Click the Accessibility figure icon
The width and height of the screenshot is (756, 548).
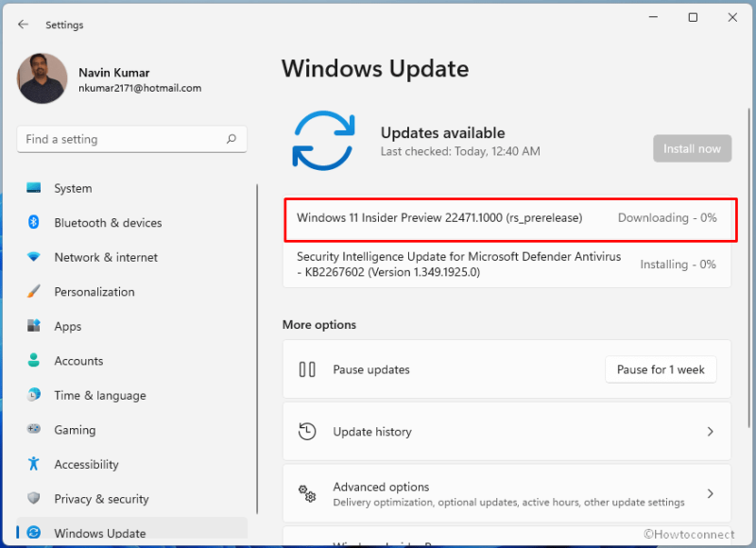pos(34,463)
